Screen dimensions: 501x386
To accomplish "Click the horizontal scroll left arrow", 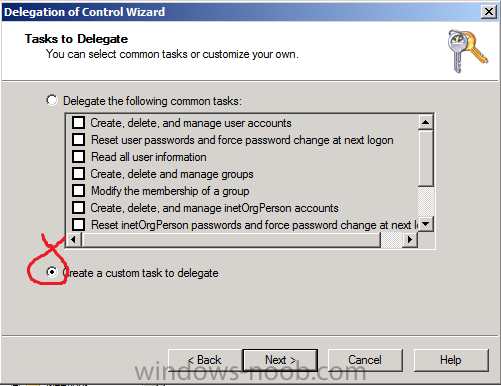I will (74, 239).
